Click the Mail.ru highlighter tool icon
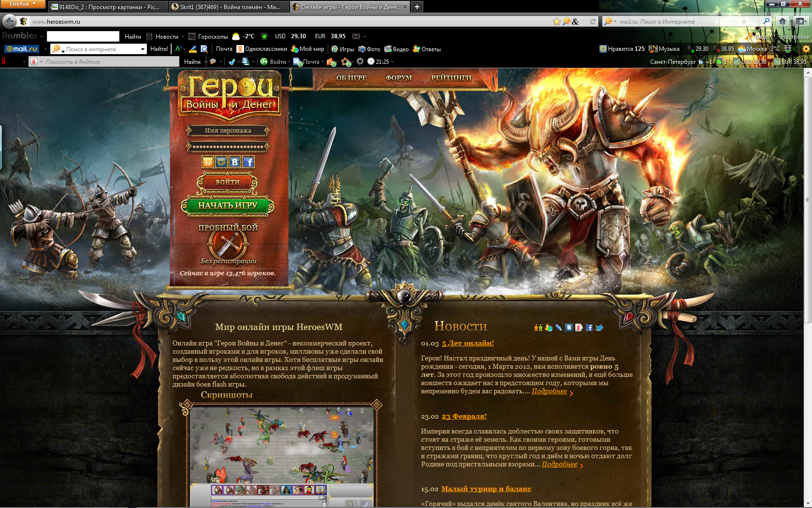812x508 pixels. tap(192, 49)
